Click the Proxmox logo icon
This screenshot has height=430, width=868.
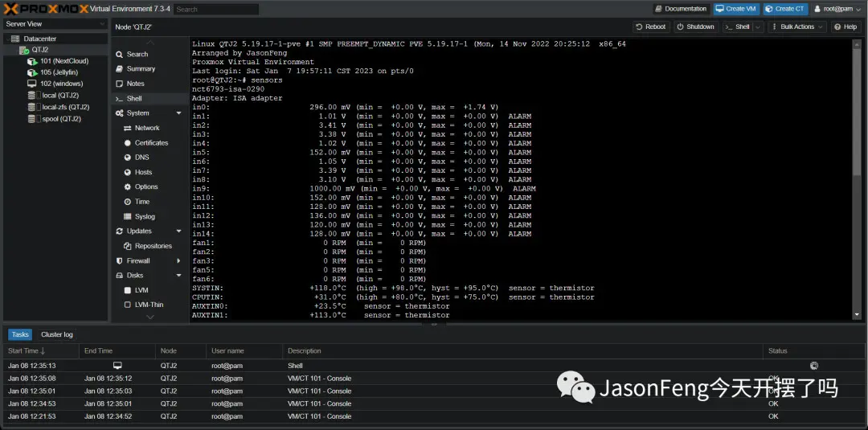click(45, 9)
